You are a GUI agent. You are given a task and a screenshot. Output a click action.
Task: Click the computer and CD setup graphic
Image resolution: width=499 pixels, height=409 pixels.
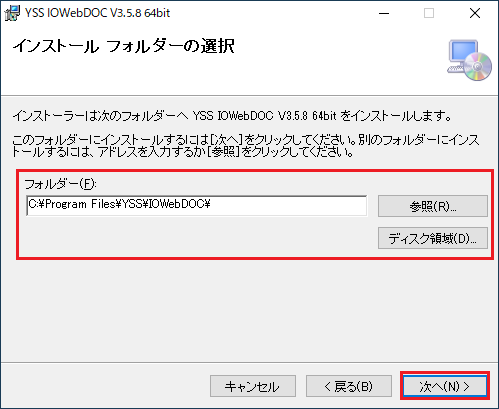point(470,60)
